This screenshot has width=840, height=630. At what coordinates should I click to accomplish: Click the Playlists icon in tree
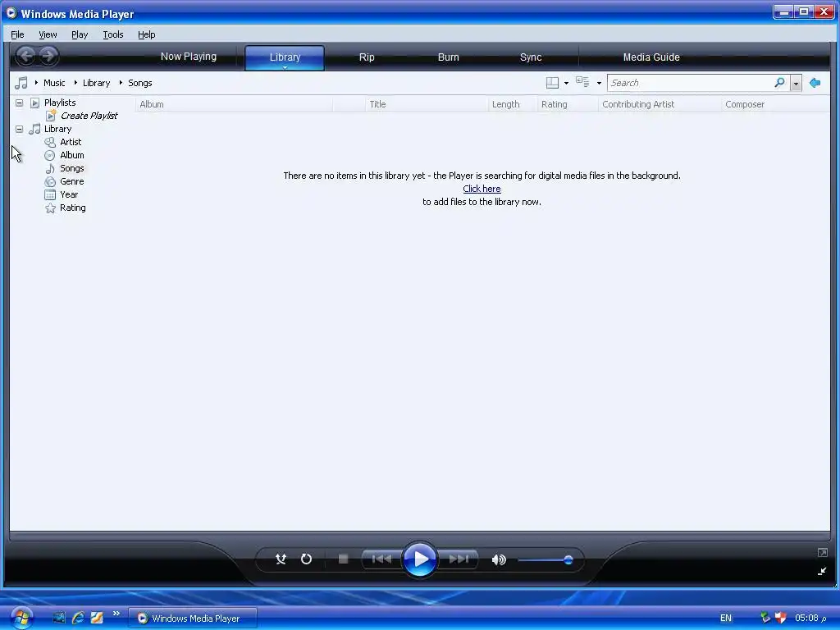34,103
